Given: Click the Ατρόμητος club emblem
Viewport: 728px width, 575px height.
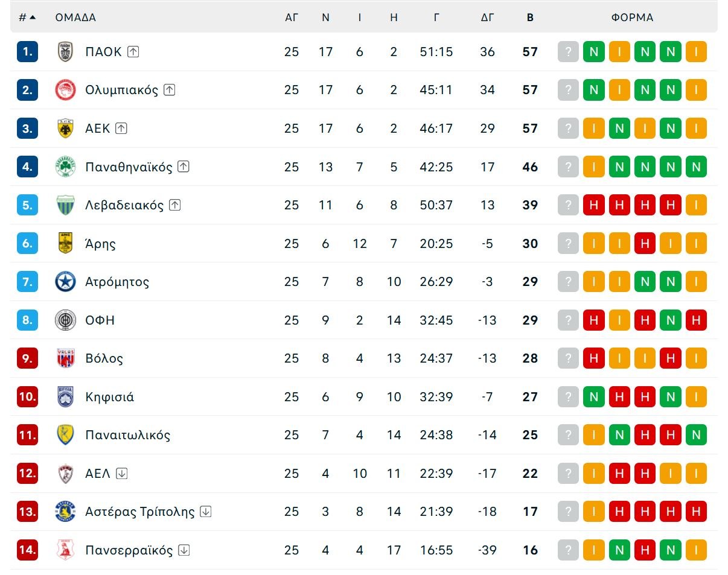Looking at the screenshot, I should click(x=65, y=281).
